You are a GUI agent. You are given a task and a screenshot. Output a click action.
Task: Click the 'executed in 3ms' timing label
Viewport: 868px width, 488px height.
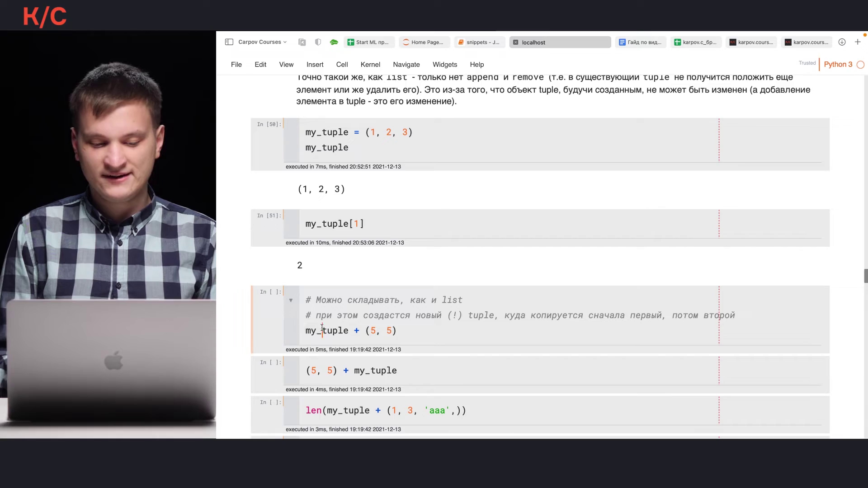[x=343, y=429]
